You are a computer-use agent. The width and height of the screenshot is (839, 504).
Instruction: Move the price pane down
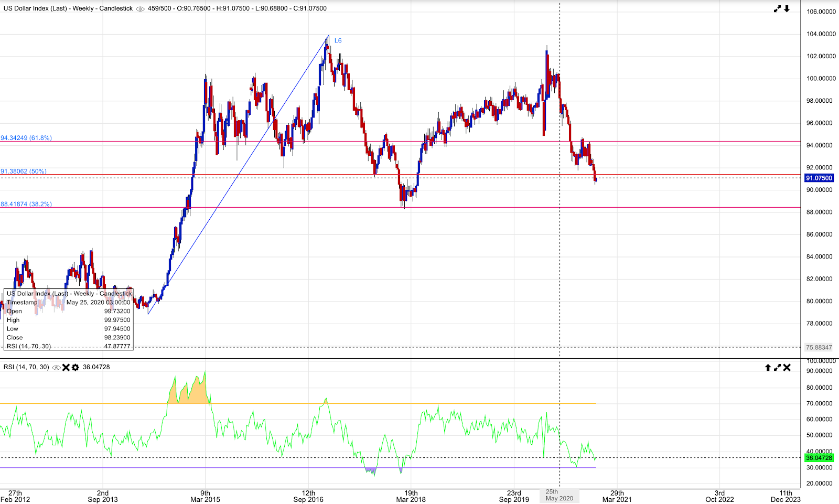point(787,9)
